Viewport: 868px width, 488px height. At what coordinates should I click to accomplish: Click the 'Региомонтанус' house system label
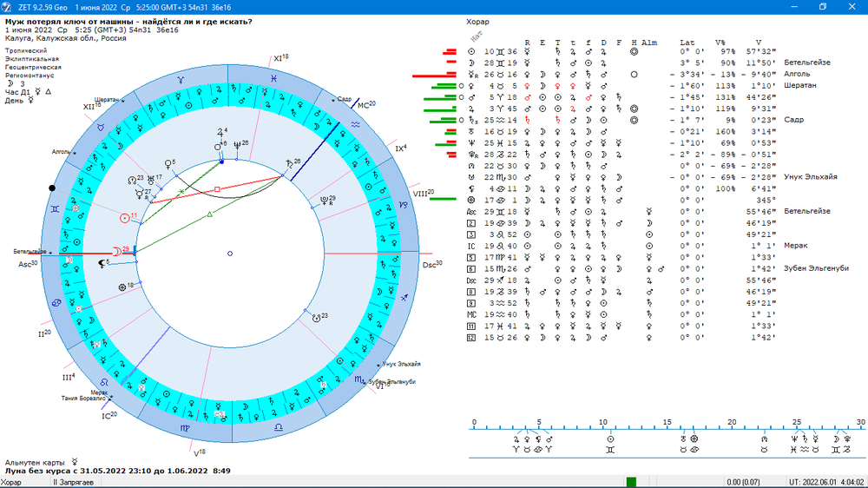click(30, 76)
